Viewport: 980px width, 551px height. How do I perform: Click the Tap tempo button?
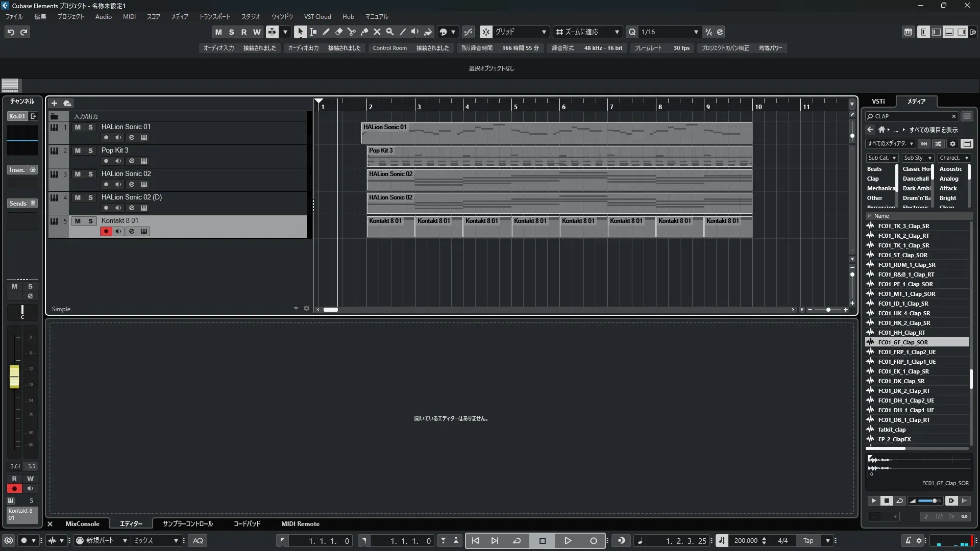(808, 540)
